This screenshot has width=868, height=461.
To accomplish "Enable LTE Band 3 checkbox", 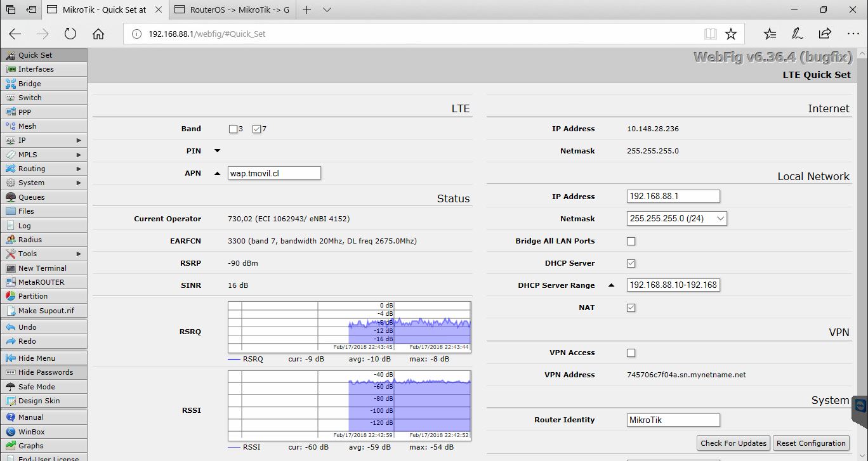I will pos(233,128).
